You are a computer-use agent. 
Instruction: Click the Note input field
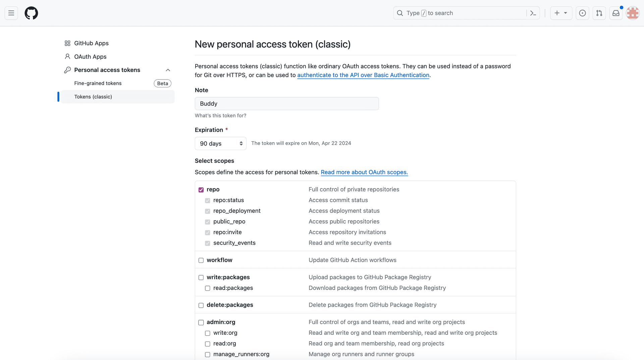pyautogui.click(x=286, y=104)
